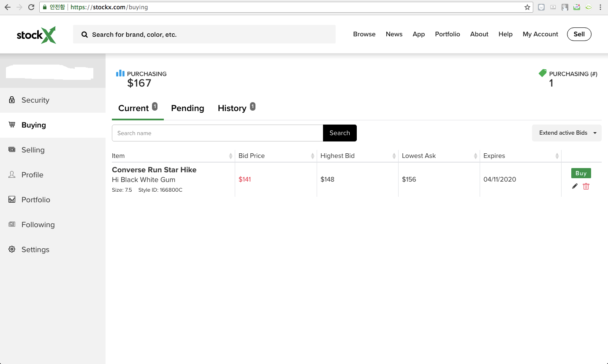
Task: Click the Sell button
Action: click(579, 34)
